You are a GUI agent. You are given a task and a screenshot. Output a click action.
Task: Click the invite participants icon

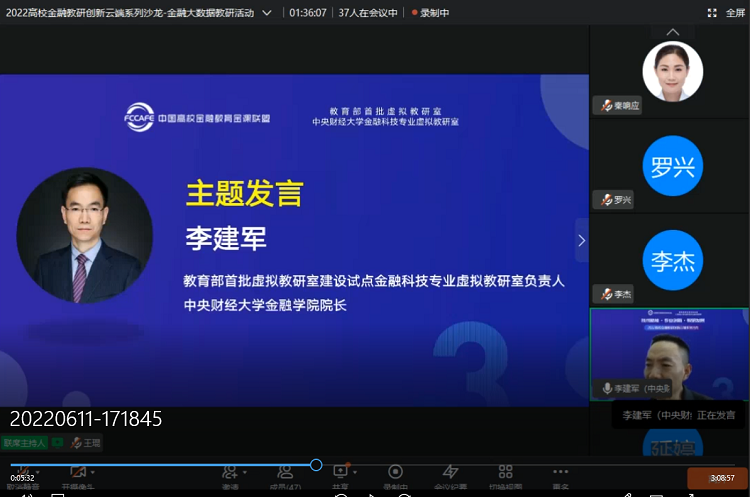click(231, 472)
